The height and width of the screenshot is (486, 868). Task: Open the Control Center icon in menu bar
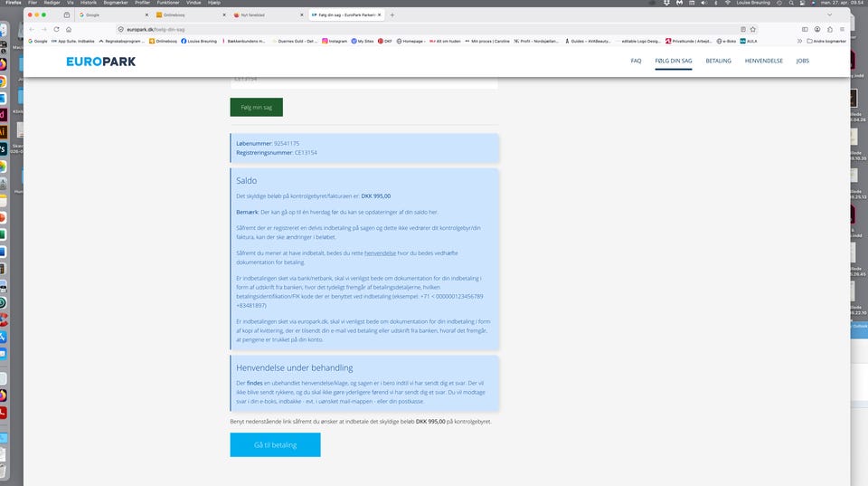(x=803, y=3)
